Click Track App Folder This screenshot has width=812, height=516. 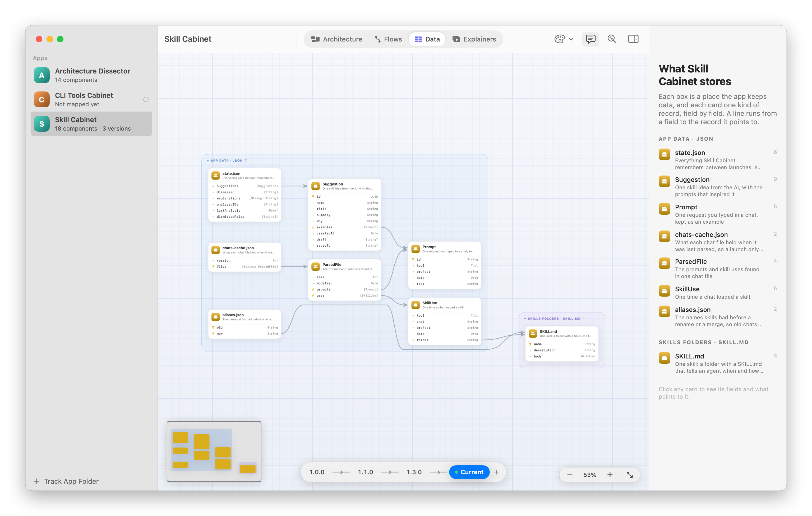tap(66, 481)
